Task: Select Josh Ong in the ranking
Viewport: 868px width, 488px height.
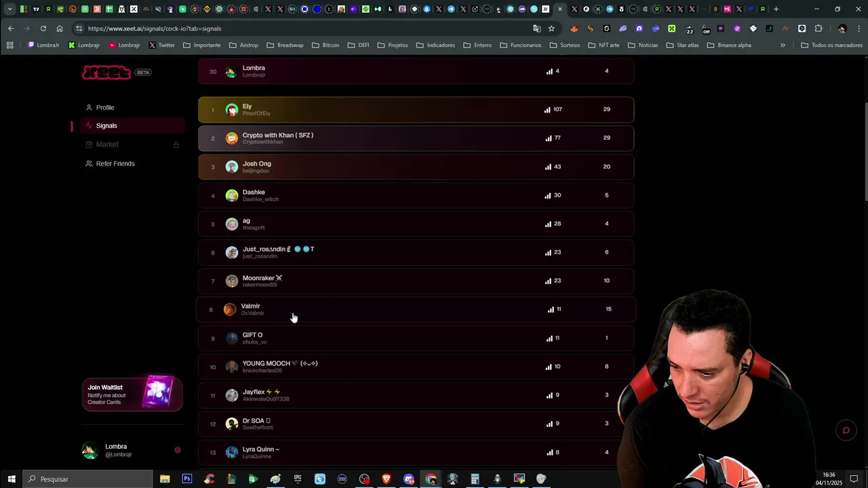Action: [416, 167]
